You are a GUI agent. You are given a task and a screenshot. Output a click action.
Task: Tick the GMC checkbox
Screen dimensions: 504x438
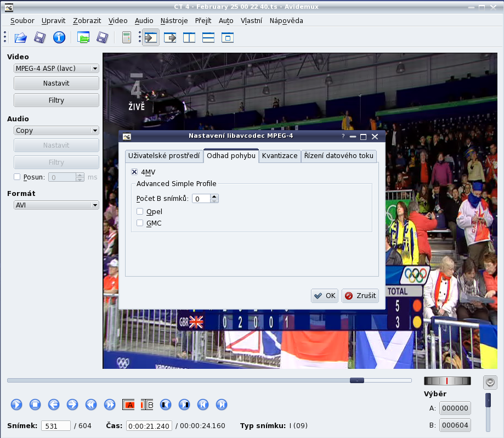tap(140, 223)
